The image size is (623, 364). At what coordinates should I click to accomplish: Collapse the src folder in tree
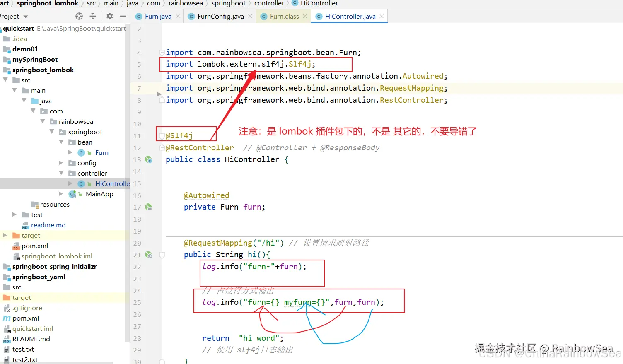[5, 80]
